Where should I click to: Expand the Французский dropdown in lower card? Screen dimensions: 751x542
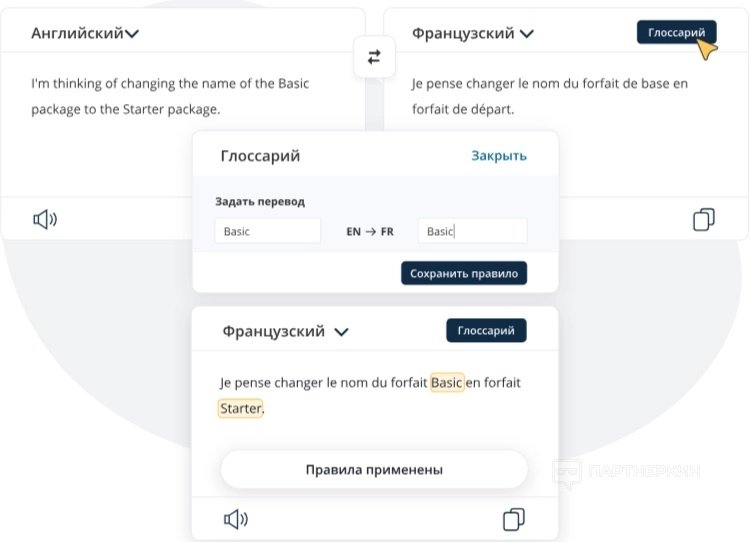coord(286,331)
